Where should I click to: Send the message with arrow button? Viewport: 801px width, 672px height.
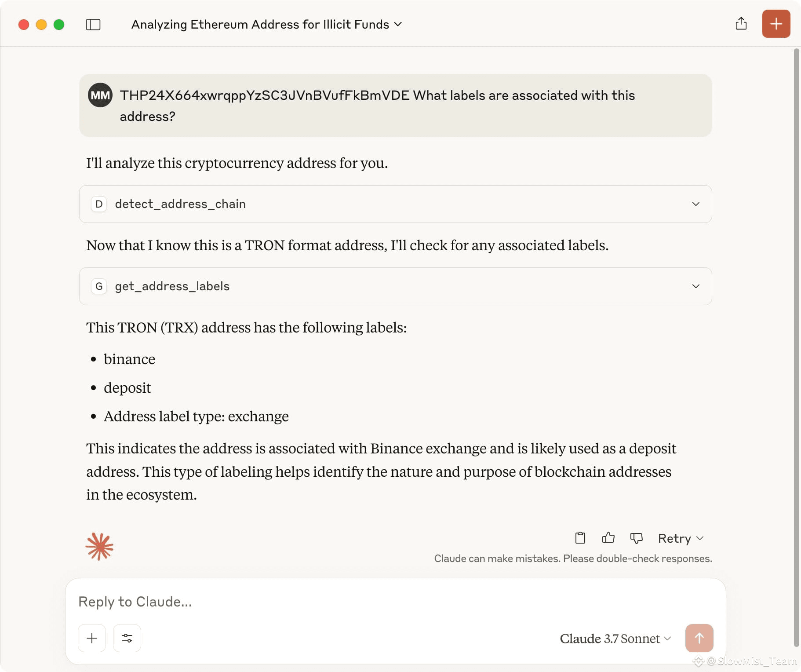[x=699, y=638]
